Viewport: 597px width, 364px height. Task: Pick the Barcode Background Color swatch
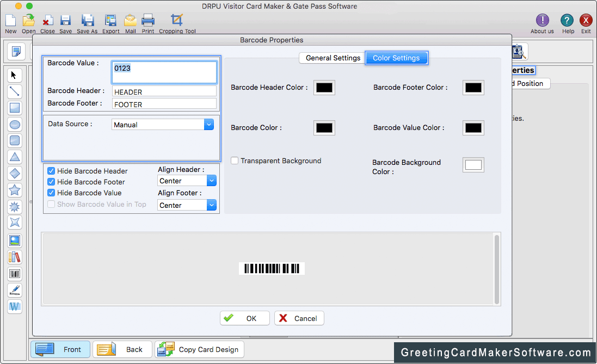click(473, 165)
